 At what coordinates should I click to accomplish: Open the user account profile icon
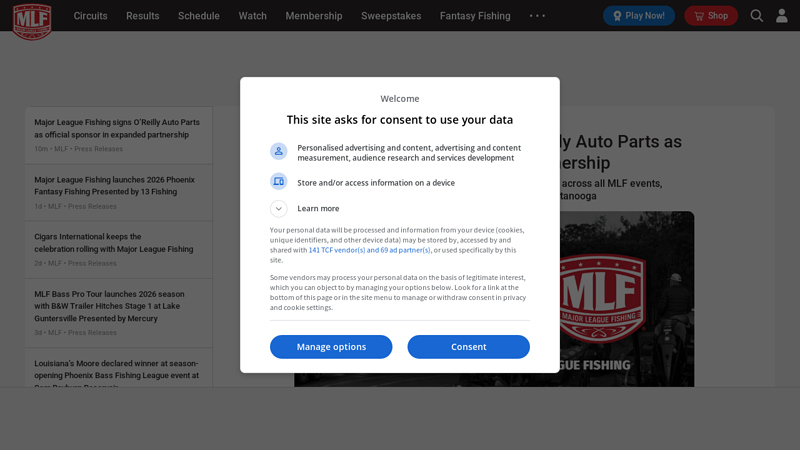pos(782,16)
